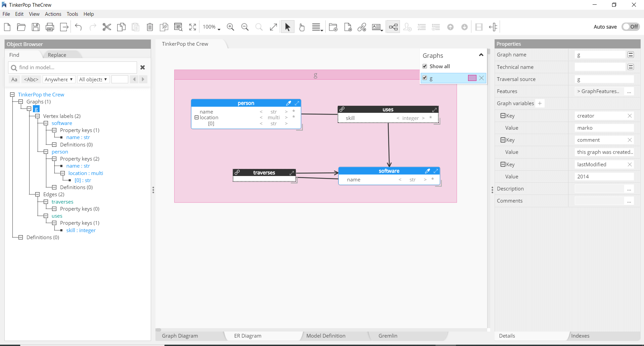Open the zoom level 100% dropdown

coord(212,27)
